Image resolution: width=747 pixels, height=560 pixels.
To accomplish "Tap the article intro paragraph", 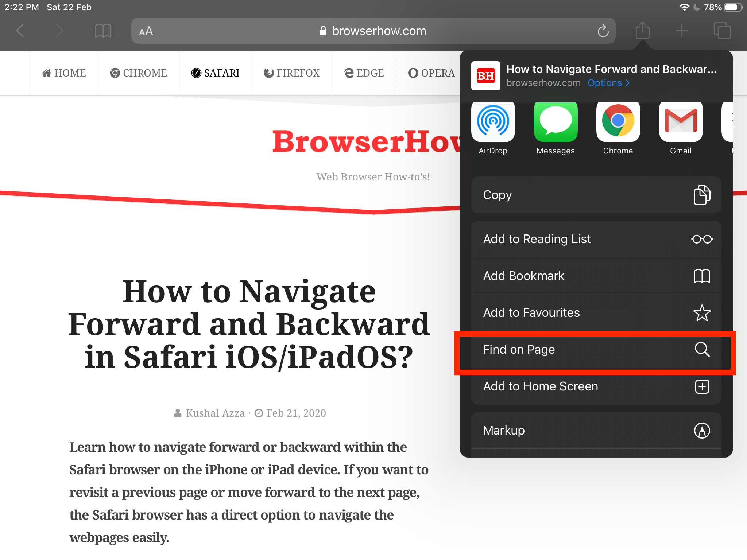I will click(x=249, y=492).
